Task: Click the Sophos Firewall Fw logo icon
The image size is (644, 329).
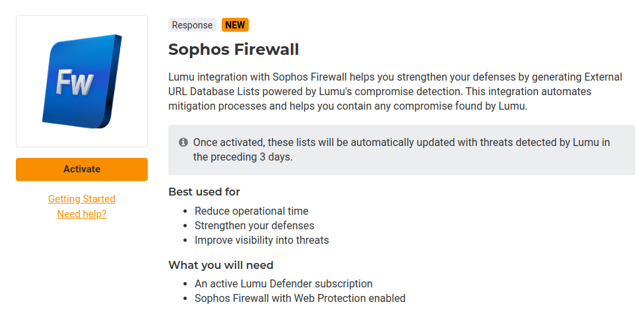Action: pos(81,81)
